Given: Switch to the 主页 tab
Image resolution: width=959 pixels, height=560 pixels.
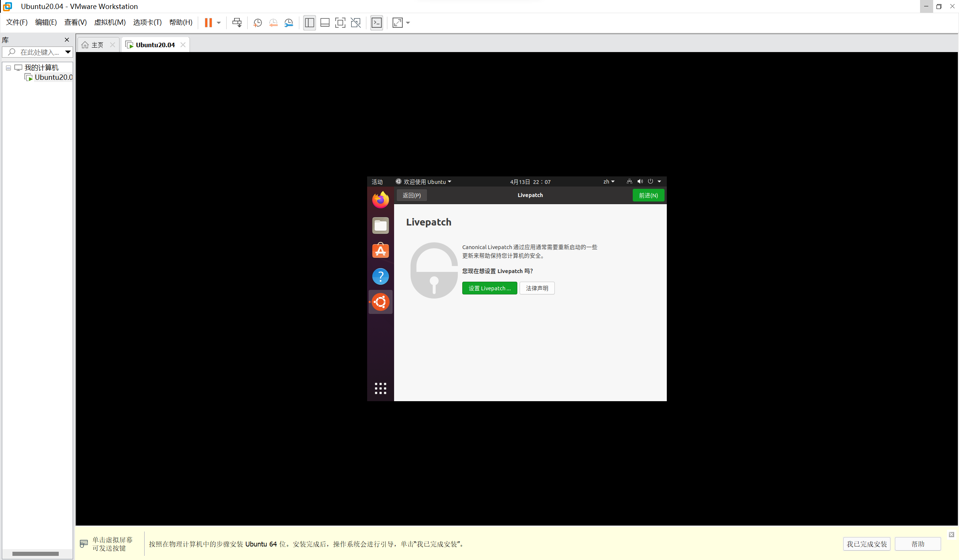Looking at the screenshot, I should pos(97,45).
